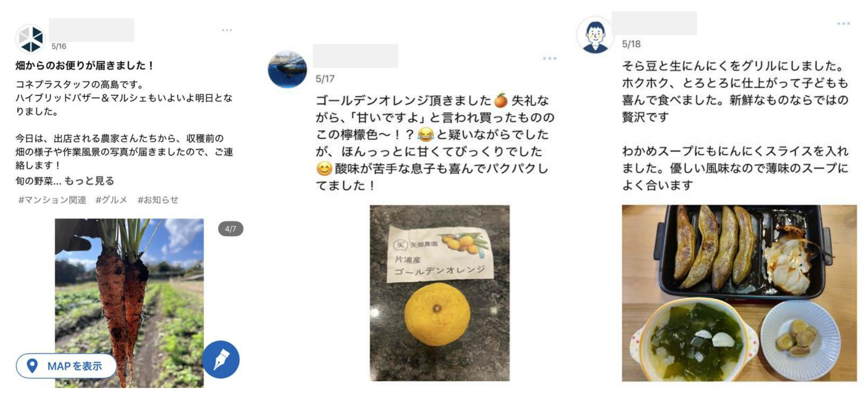The height and width of the screenshot is (396, 868).
Task: Click the geometric logo avatar on the 5/16 post
Action: click(x=30, y=39)
